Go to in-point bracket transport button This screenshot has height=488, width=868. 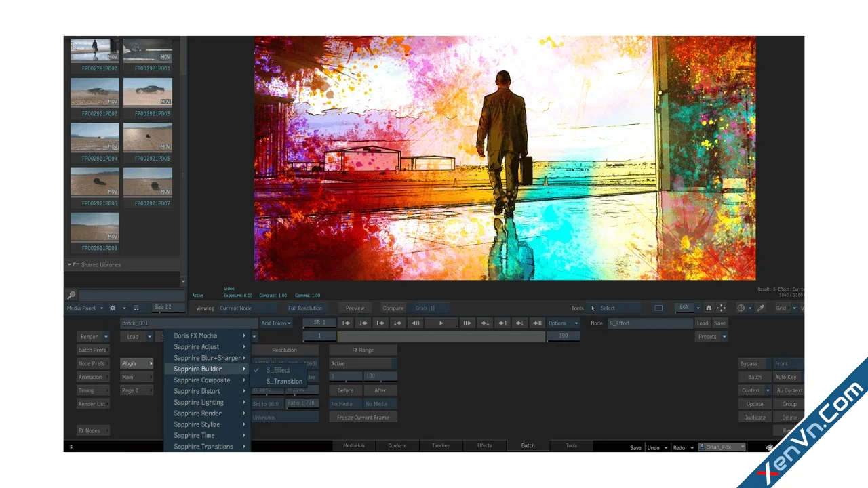[x=380, y=323]
